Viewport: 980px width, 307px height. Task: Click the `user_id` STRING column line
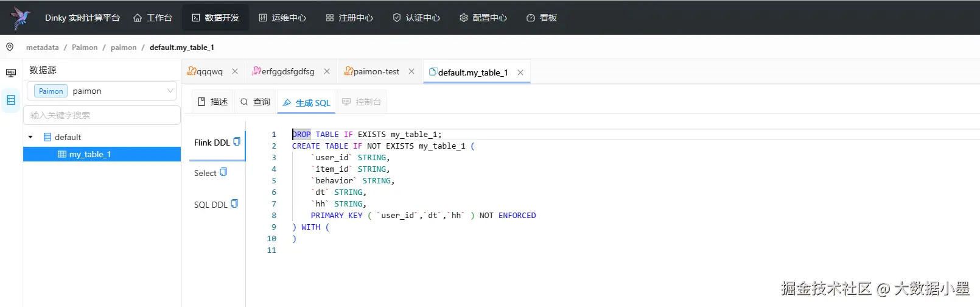point(351,157)
